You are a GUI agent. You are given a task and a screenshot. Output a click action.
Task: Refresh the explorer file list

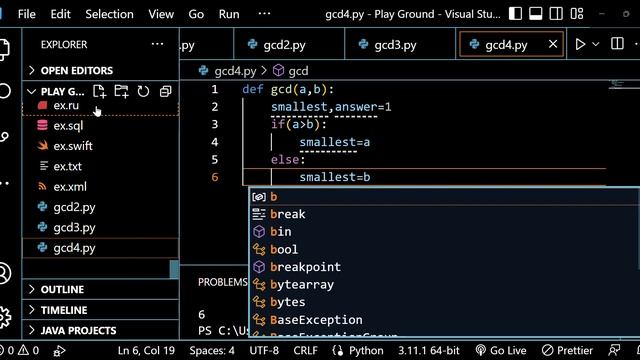(143, 91)
